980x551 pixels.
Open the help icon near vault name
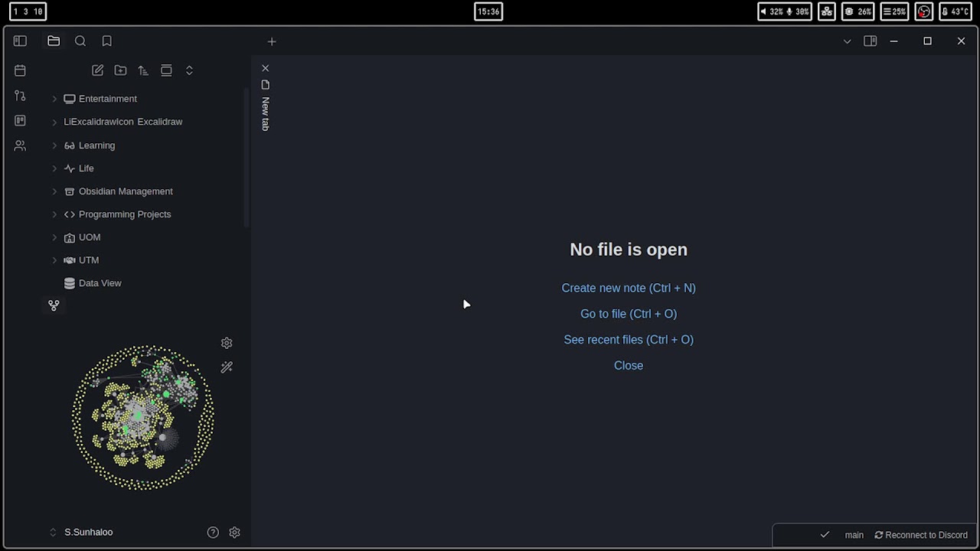(213, 533)
